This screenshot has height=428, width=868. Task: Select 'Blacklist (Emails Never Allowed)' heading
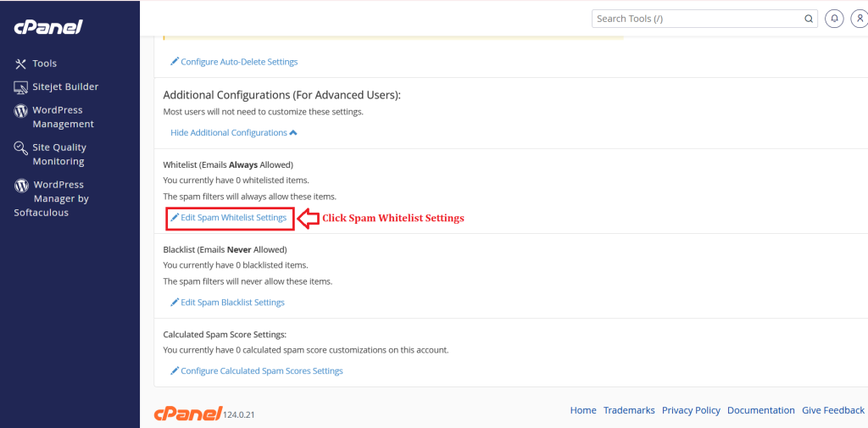[225, 250]
